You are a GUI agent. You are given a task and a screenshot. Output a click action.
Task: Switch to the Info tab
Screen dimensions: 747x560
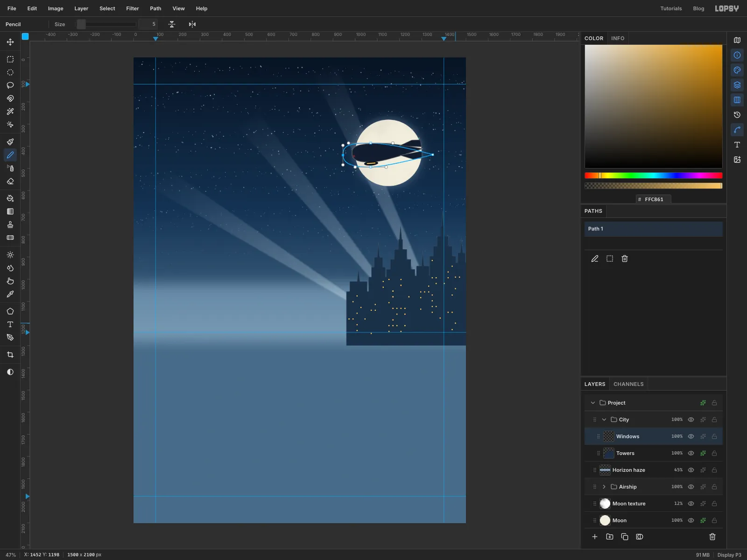tap(618, 38)
